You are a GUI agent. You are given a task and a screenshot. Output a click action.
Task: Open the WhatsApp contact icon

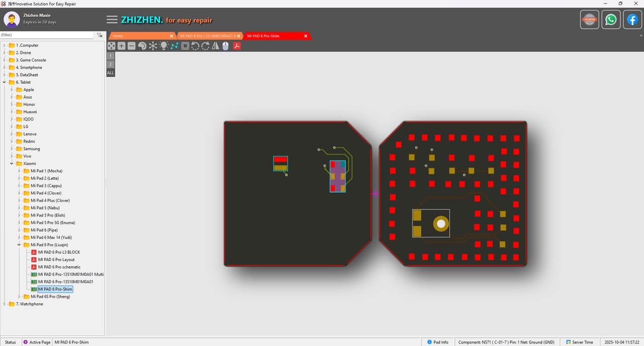(x=611, y=20)
